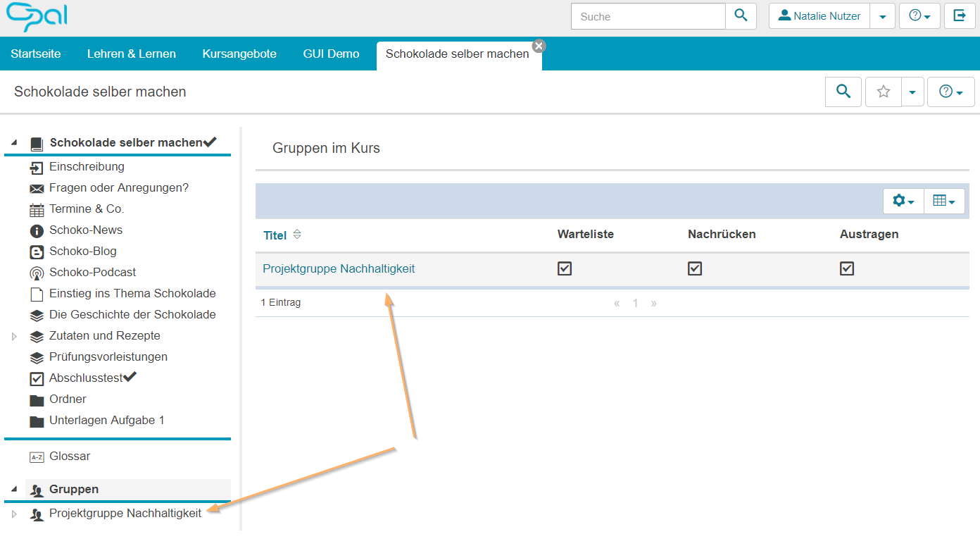Toggle the Nachrücken checkbox in the table
Image resolution: width=980 pixels, height=546 pixels.
pyautogui.click(x=695, y=268)
